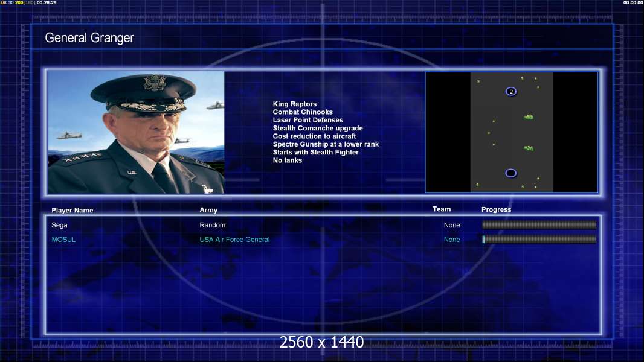Select the Player Name column header

pyautogui.click(x=72, y=211)
